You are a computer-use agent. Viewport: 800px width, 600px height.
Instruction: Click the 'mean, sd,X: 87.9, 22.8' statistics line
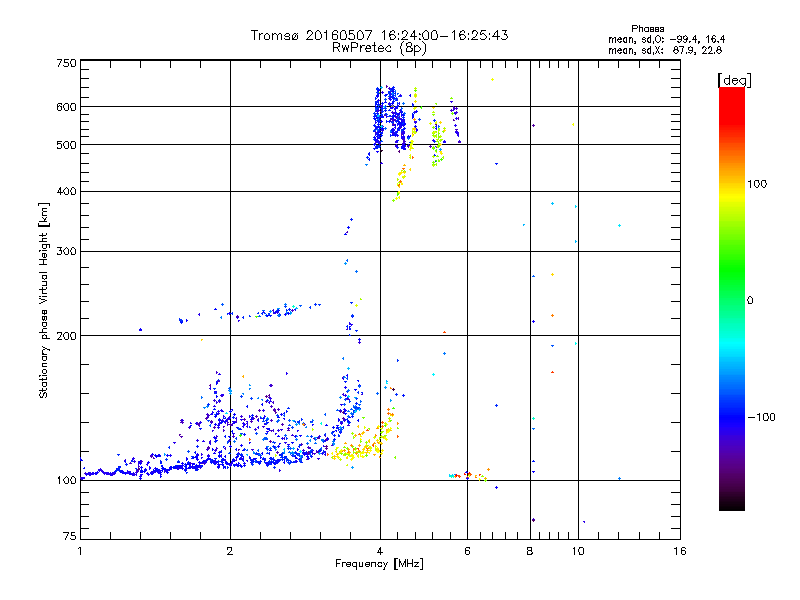coord(665,50)
